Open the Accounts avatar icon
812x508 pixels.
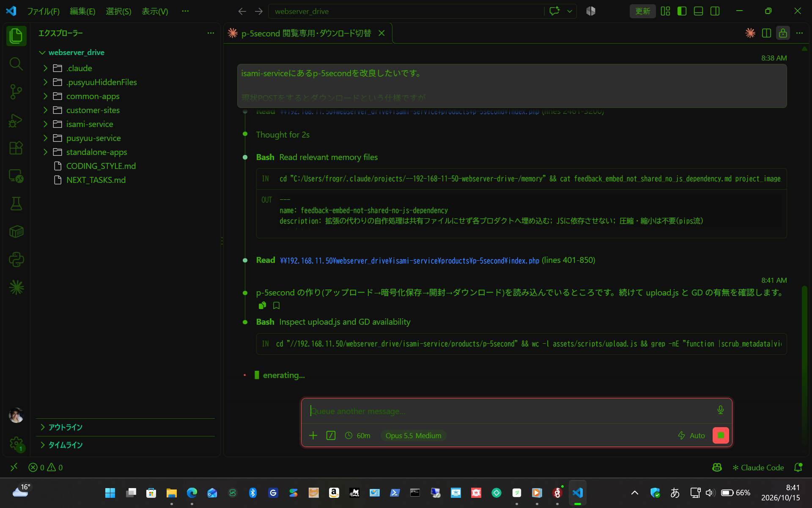pos(16,416)
